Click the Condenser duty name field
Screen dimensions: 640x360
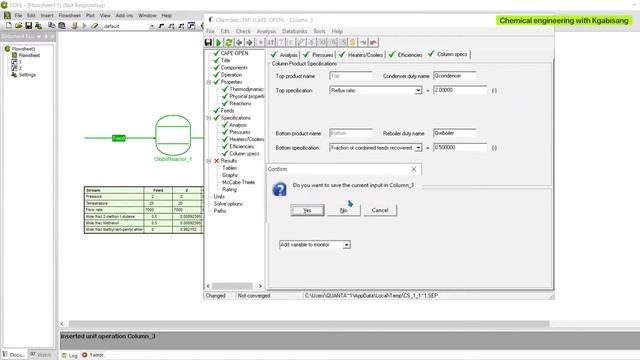(x=455, y=76)
